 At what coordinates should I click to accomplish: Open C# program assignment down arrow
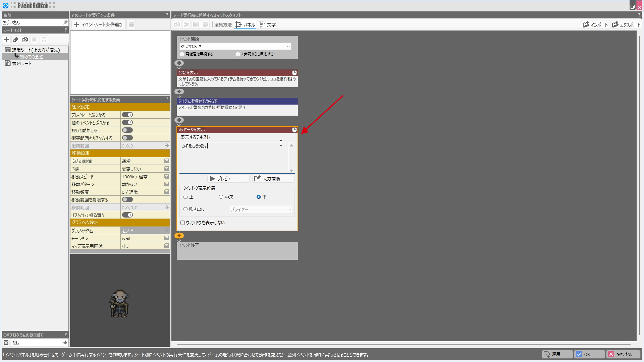(65, 343)
